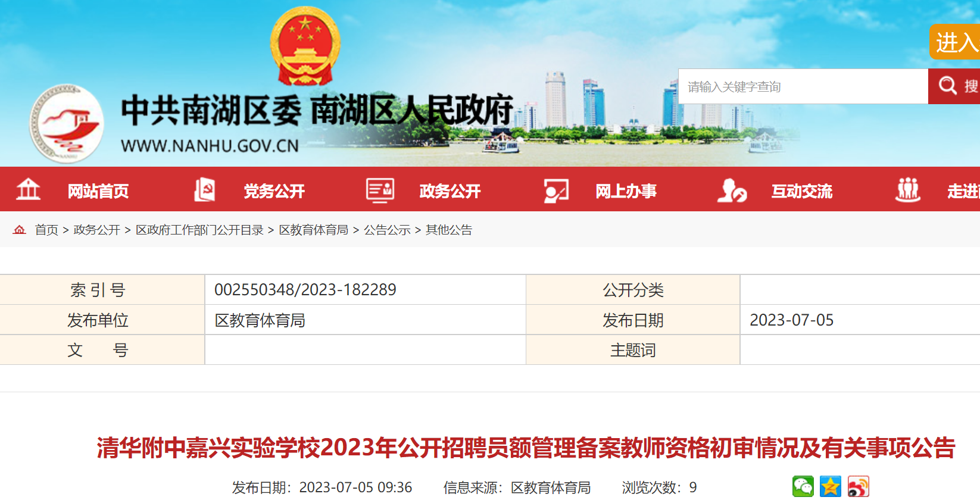This screenshot has width=980, height=500.
Task: Click 区教育体育局 in the breadcrumb
Action: click(314, 230)
